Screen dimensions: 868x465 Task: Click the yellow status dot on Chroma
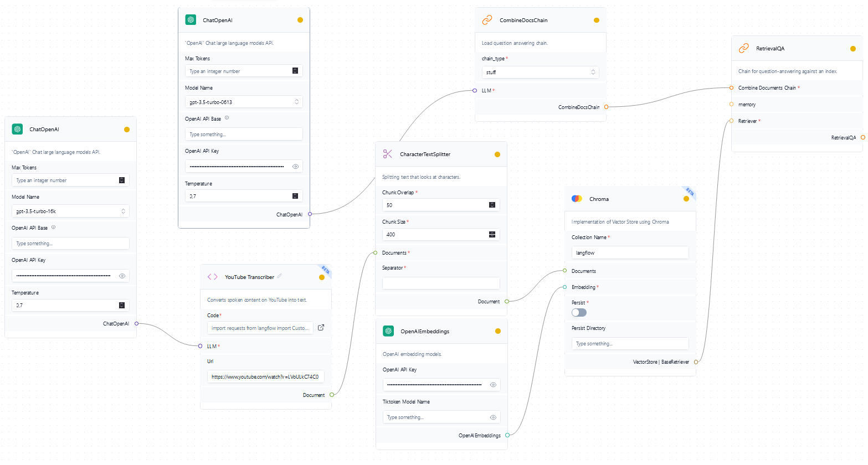pyautogui.click(x=686, y=199)
